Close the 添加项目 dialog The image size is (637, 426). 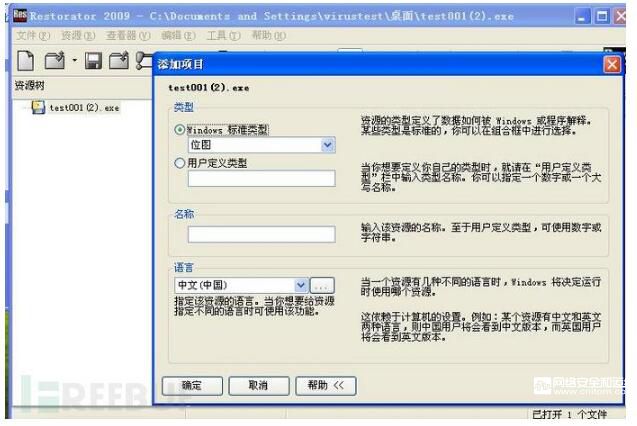pyautogui.click(x=612, y=65)
